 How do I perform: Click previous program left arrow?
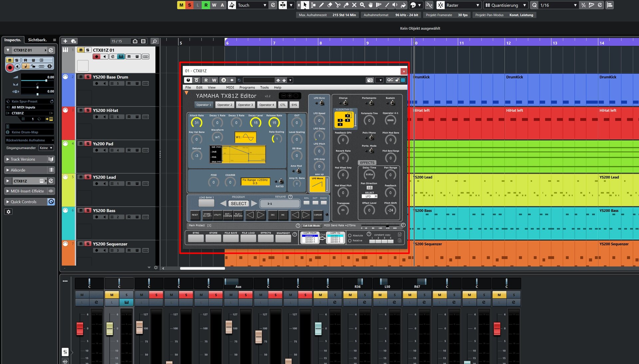223,203
